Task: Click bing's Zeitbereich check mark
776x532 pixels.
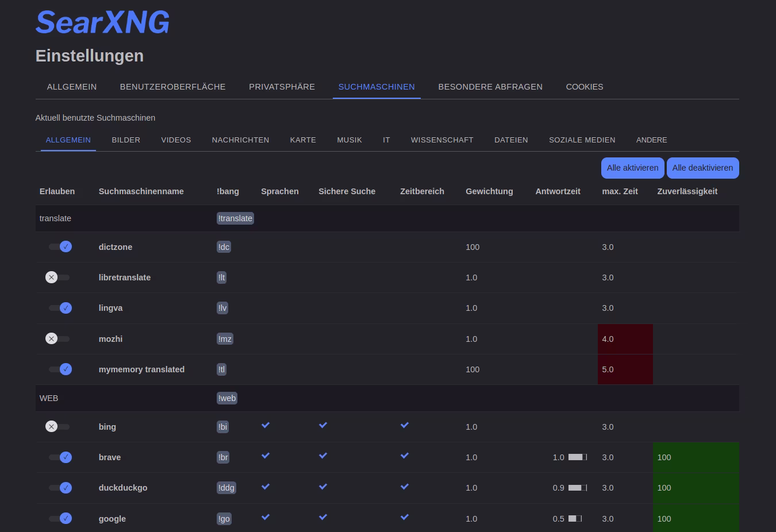Action: click(405, 426)
